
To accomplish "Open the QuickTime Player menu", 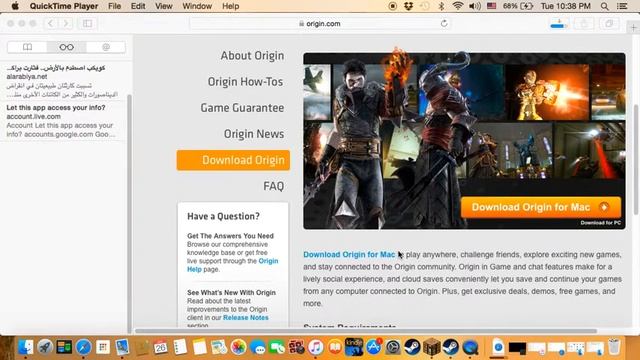I will point(64,6).
